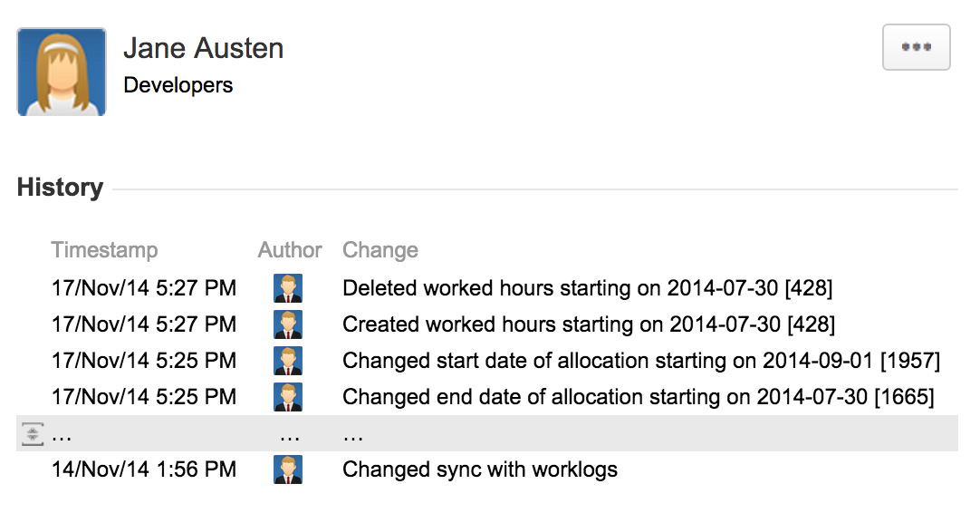This screenshot has width=980, height=513.
Task: Click the Changed sync with worklogs entry
Action: tap(480, 469)
